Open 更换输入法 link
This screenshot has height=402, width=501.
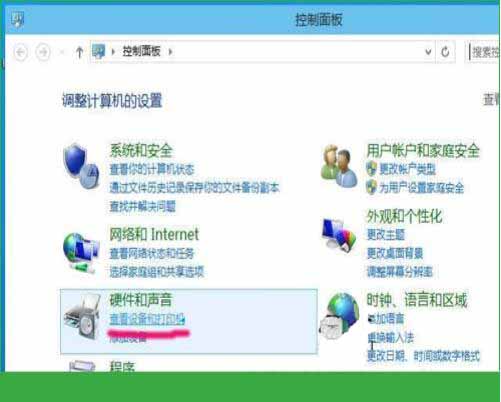click(390, 337)
